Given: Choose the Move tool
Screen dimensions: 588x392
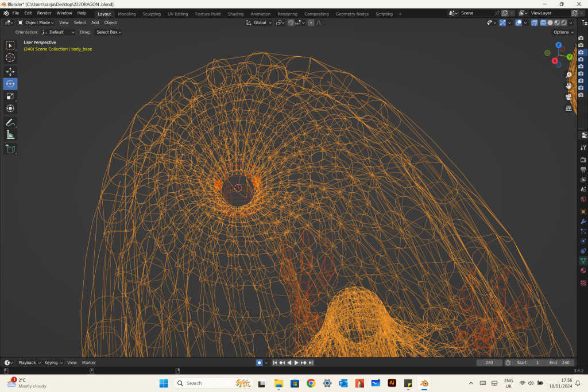Looking at the screenshot, I should [10, 72].
